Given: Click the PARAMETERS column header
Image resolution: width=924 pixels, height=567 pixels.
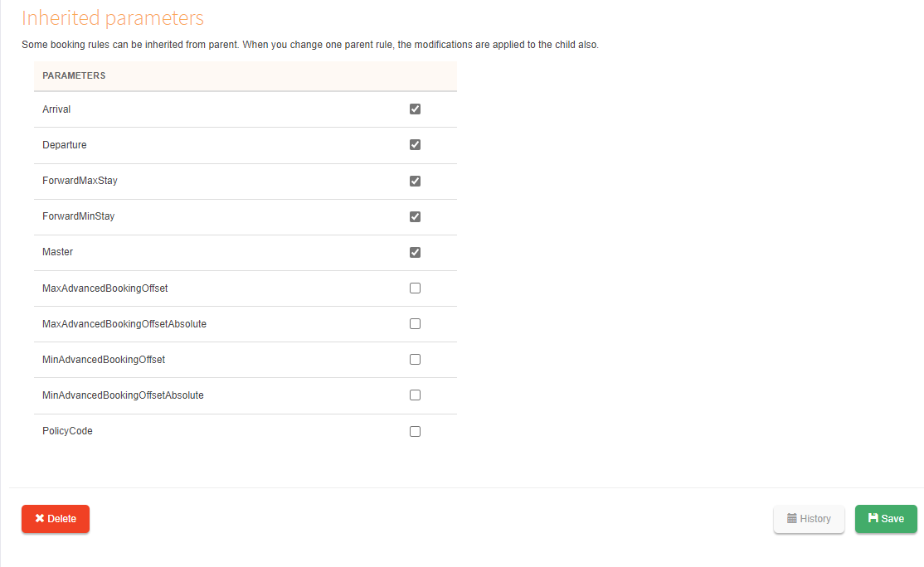Looking at the screenshot, I should point(74,75).
